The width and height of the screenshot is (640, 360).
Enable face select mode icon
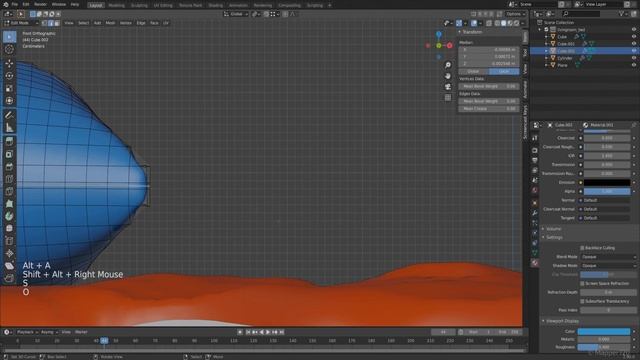point(57,23)
